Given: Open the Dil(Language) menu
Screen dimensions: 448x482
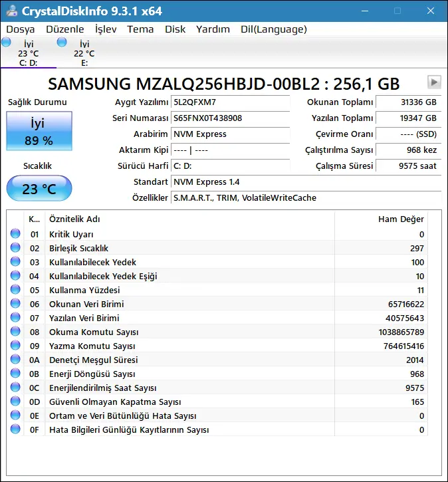Looking at the screenshot, I should [x=274, y=29].
